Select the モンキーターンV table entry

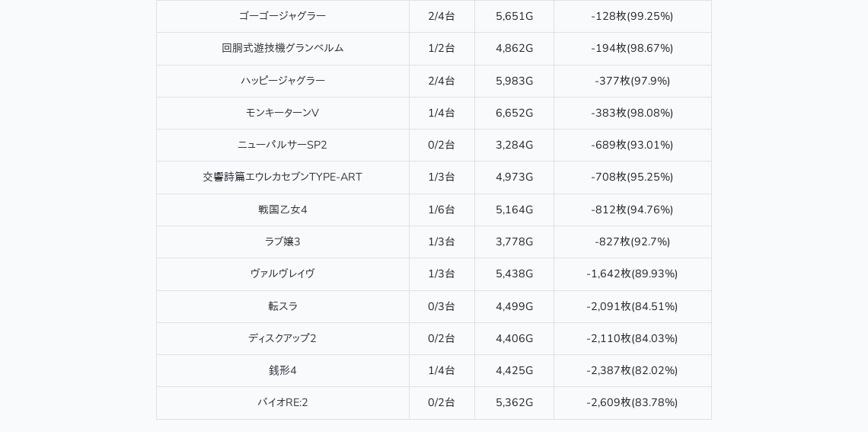tap(282, 113)
